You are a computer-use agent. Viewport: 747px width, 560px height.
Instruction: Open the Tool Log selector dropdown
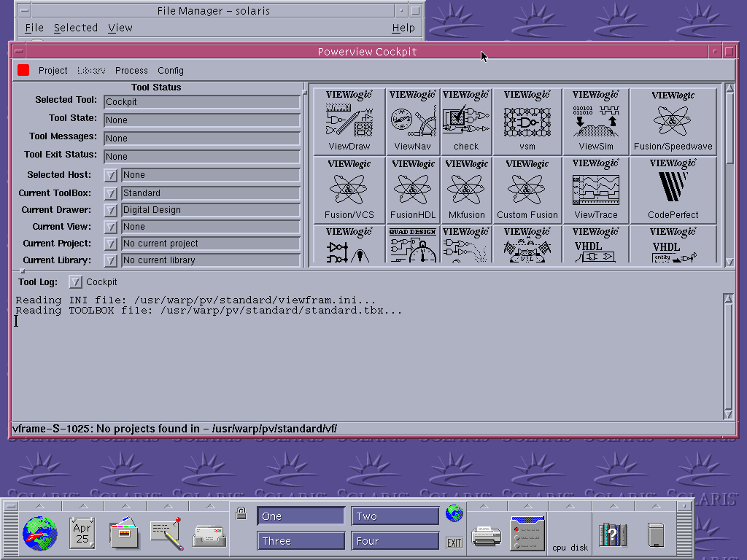click(x=75, y=282)
